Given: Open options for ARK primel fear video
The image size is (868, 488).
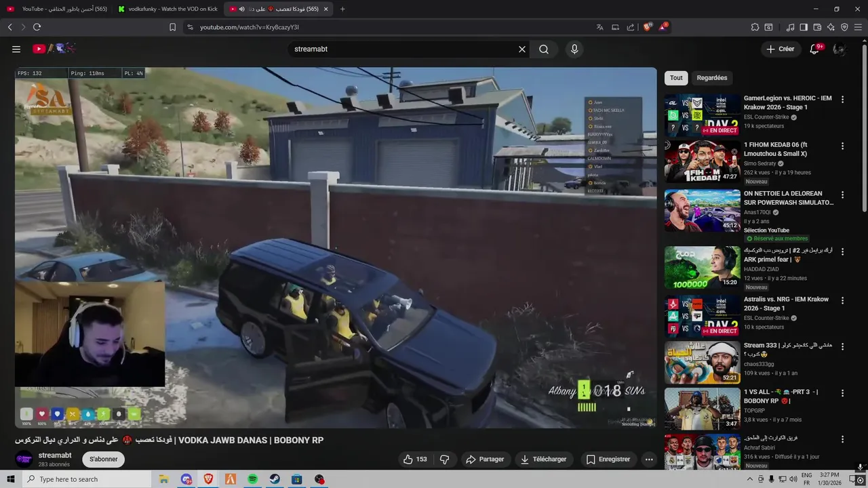Looking at the screenshot, I should tap(842, 251).
